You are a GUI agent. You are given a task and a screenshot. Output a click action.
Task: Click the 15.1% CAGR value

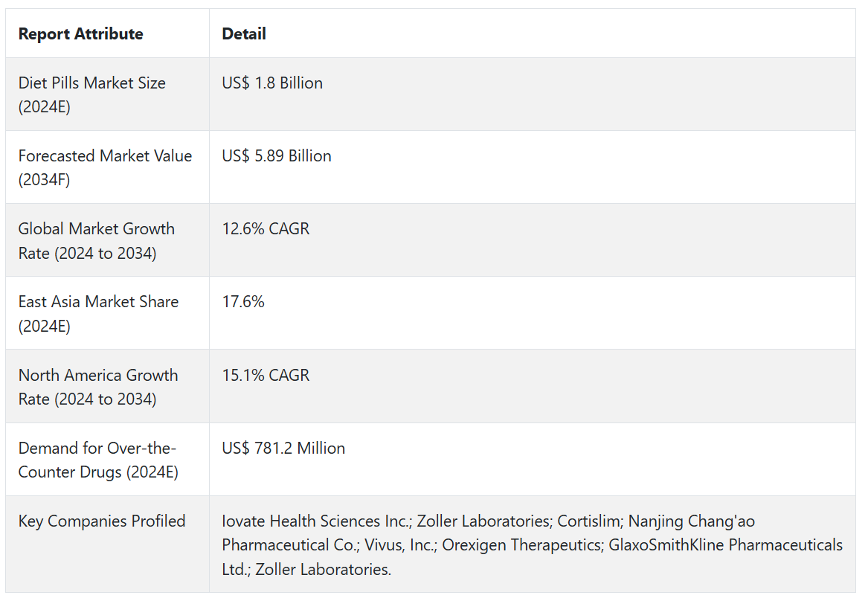[x=266, y=375]
